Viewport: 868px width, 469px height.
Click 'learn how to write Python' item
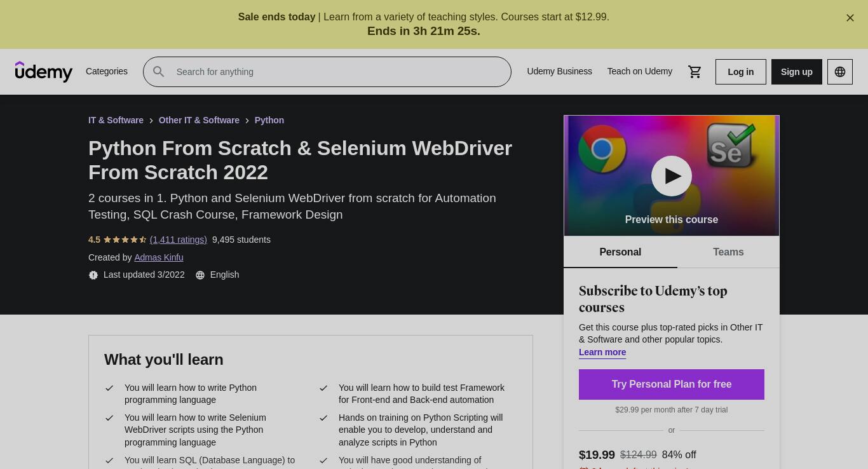pos(191,393)
